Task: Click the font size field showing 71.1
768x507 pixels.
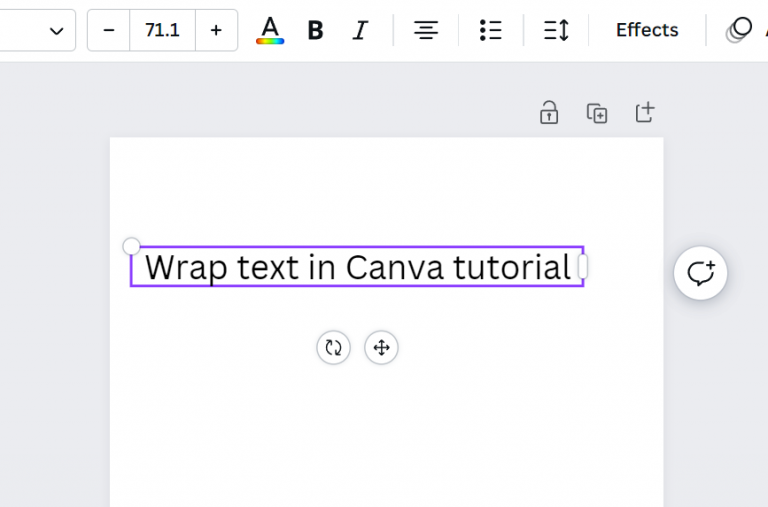Action: 162,30
